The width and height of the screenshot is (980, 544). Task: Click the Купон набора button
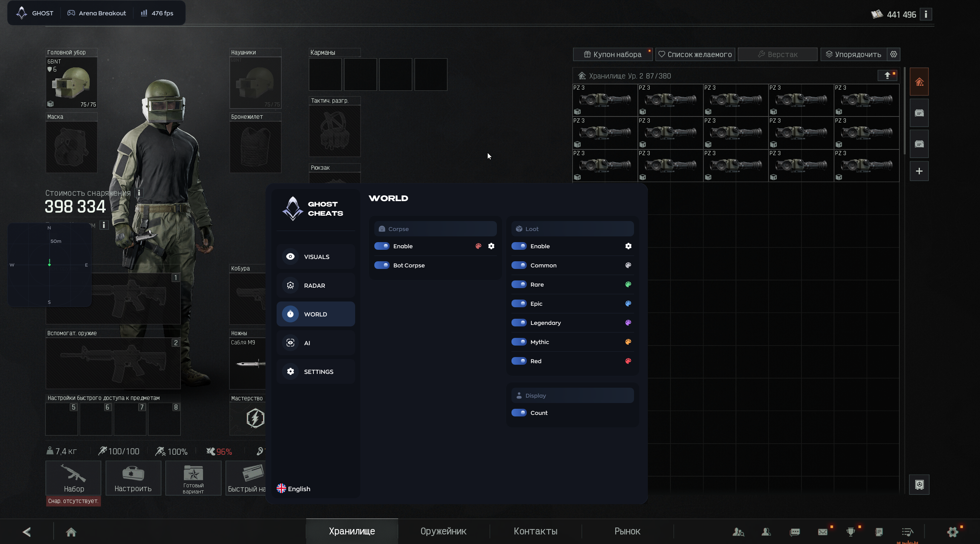[613, 54]
